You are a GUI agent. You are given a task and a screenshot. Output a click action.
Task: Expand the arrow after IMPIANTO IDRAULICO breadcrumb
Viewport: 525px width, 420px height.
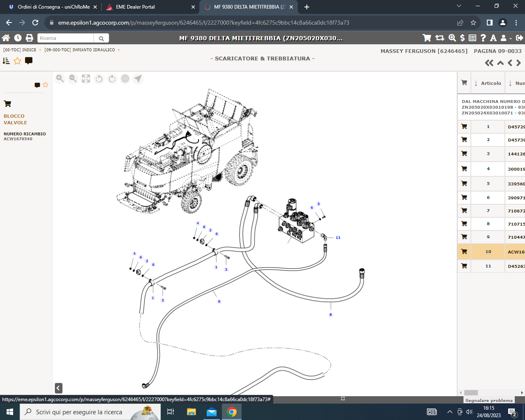tap(119, 50)
